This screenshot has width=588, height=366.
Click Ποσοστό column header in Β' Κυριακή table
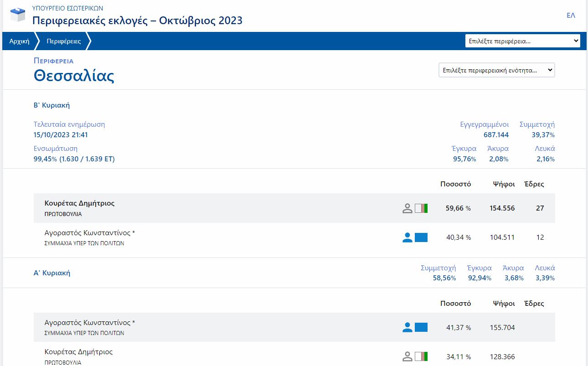pos(456,184)
